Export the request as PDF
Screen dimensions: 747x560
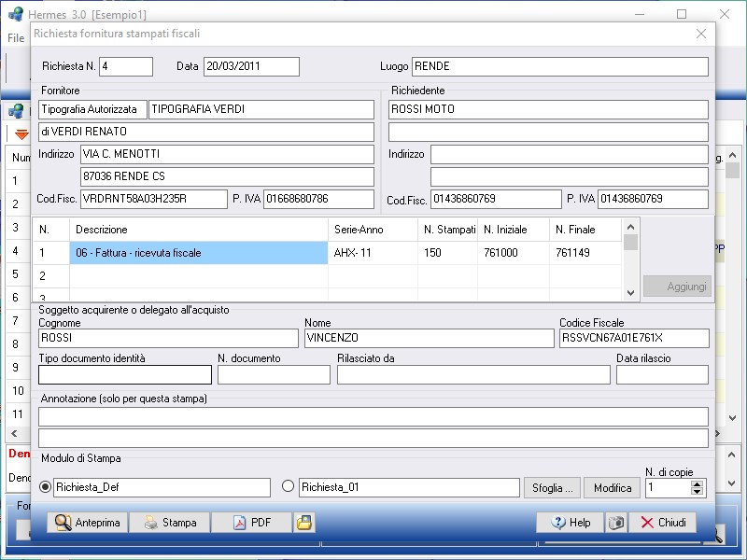251,523
